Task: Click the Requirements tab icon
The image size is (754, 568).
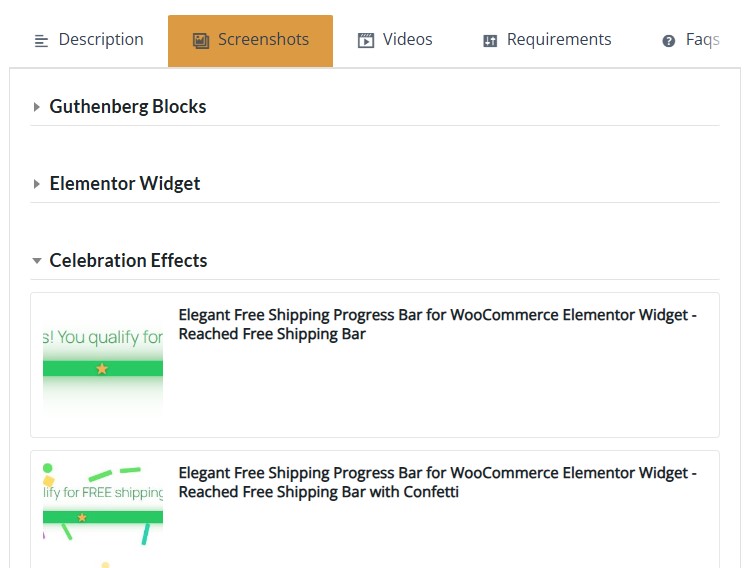Action: pos(490,41)
